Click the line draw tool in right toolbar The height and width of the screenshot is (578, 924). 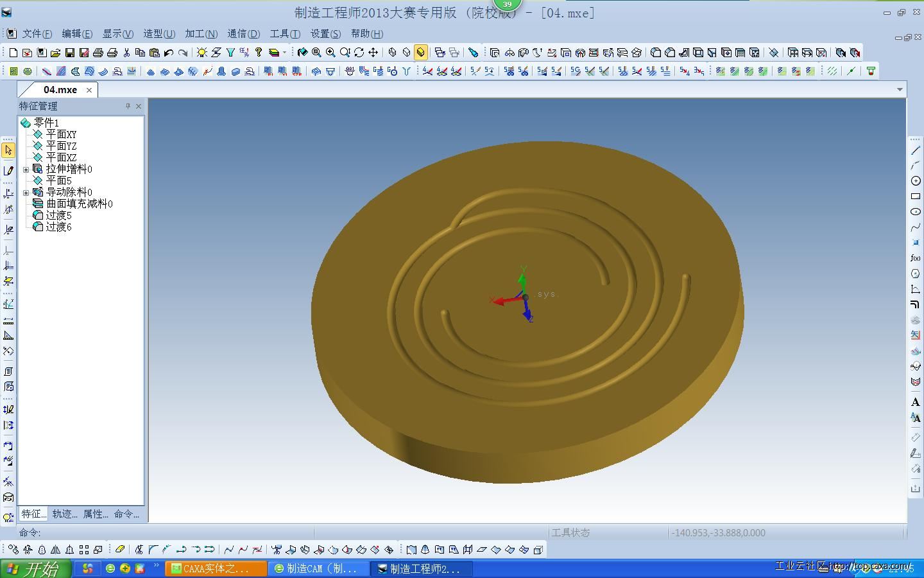point(916,150)
